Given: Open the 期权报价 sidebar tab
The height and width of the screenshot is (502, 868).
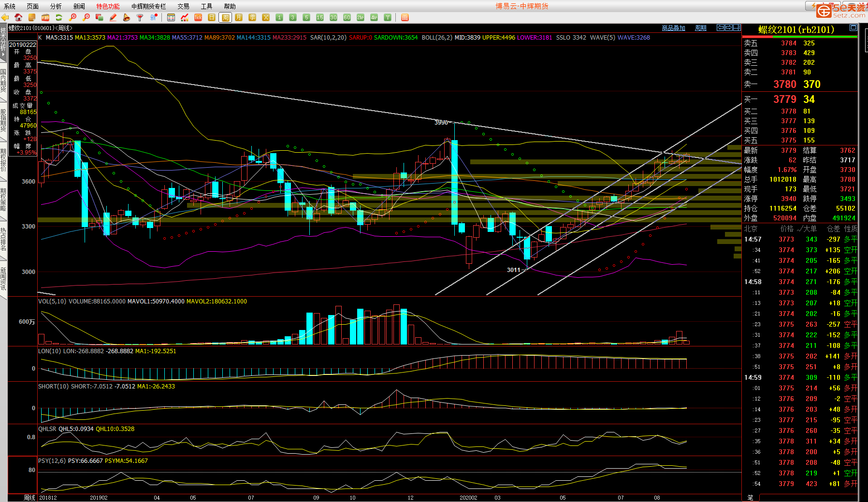Looking at the screenshot, I should click(x=3, y=159).
